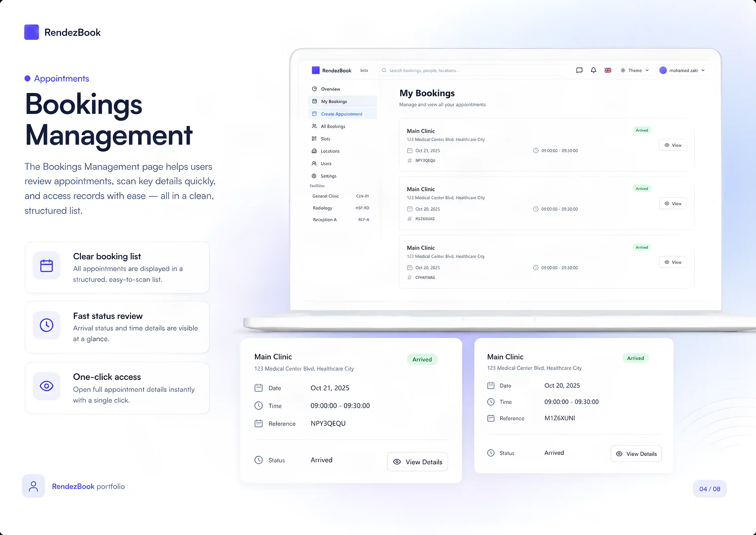Click the hash icon beside M1Z6XUNI in laptop list

pos(409,219)
